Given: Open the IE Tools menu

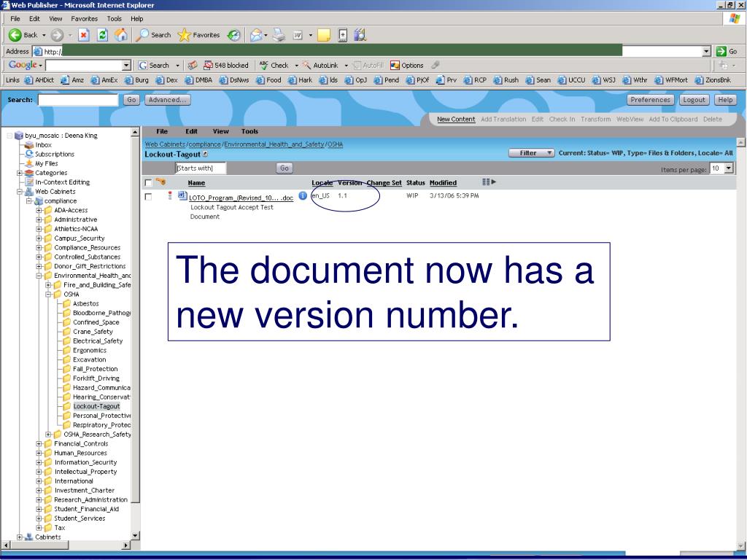Looking at the screenshot, I should pyautogui.click(x=115, y=18).
